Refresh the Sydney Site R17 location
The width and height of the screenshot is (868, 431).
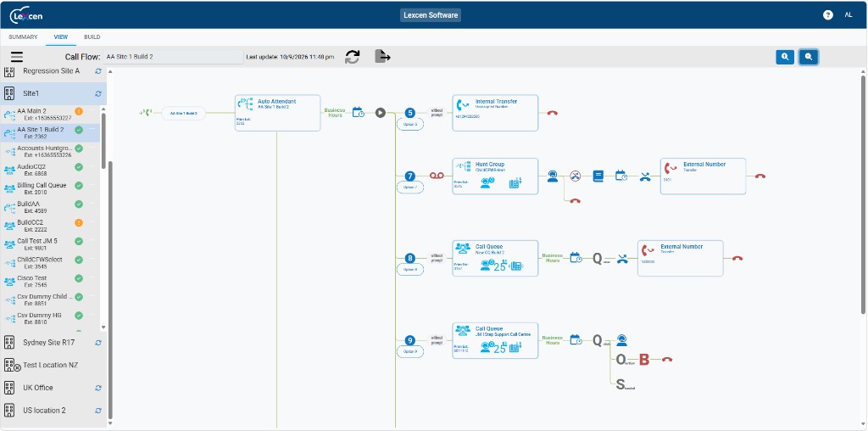click(98, 343)
